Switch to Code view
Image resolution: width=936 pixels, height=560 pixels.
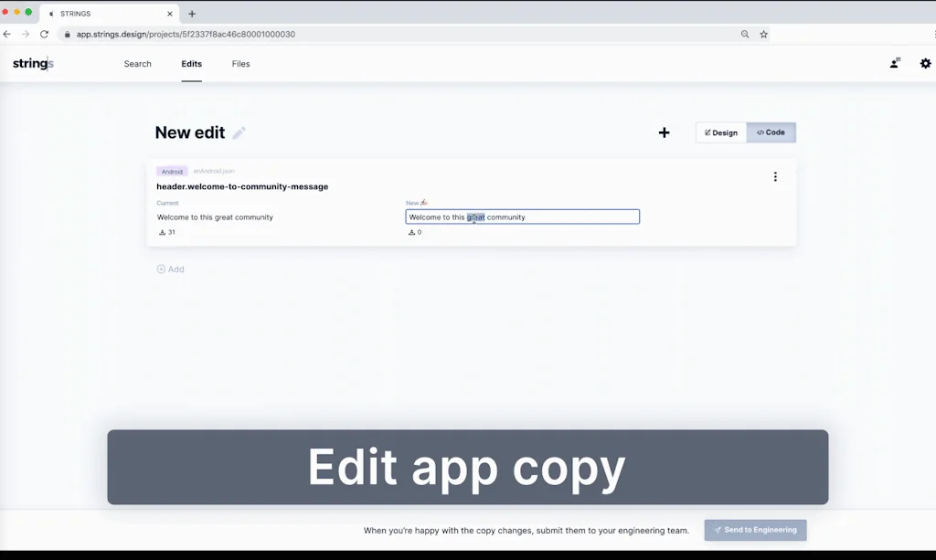771,132
